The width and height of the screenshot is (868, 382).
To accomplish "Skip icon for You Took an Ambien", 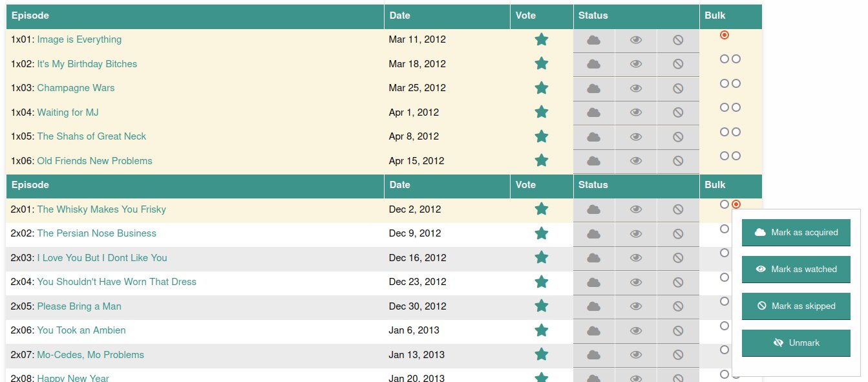I will (x=678, y=330).
